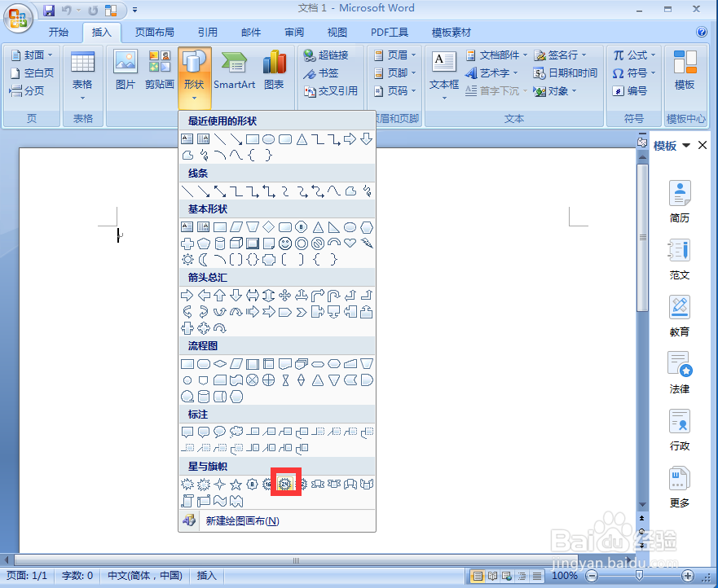
Task: Switch to web layout view
Action: click(x=508, y=576)
